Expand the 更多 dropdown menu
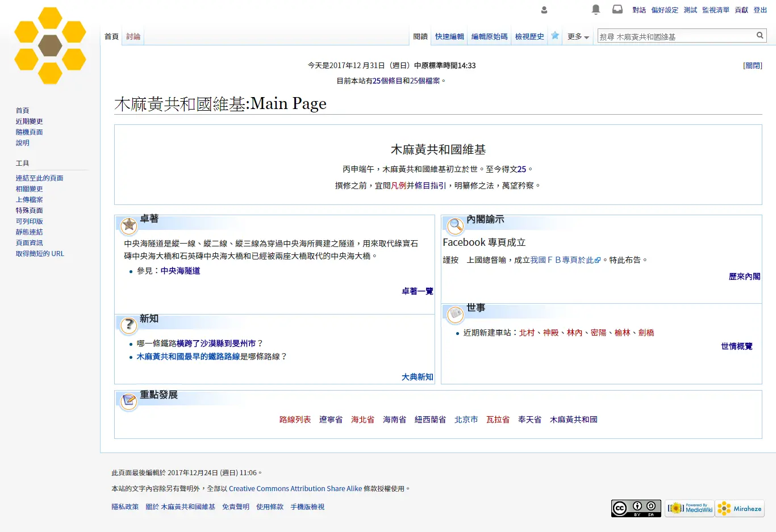776x532 pixels. 578,37
